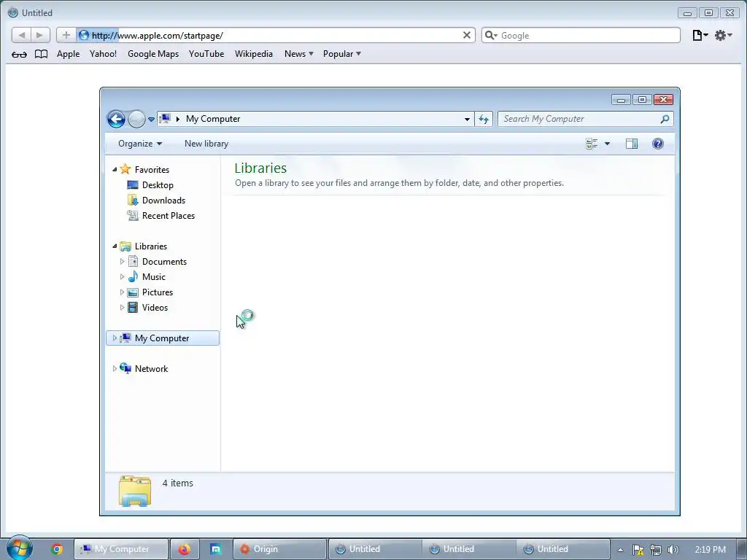Screen dimensions: 747x560
Task: Click the globe site icon in Safari address bar
Action: (x=84, y=35)
